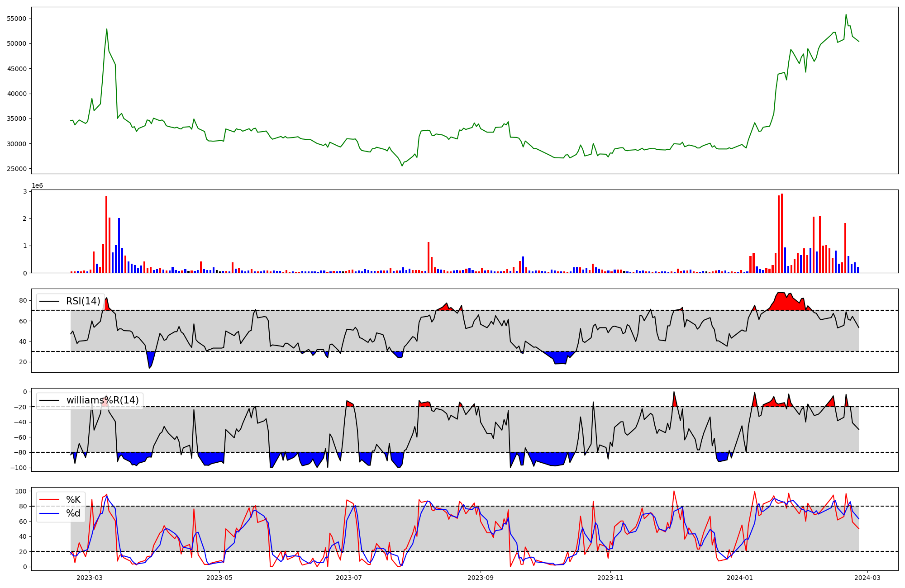Viewport: 905px width, 588px height.
Task: Click the 2024-01 date tick label
Action: pos(740,577)
